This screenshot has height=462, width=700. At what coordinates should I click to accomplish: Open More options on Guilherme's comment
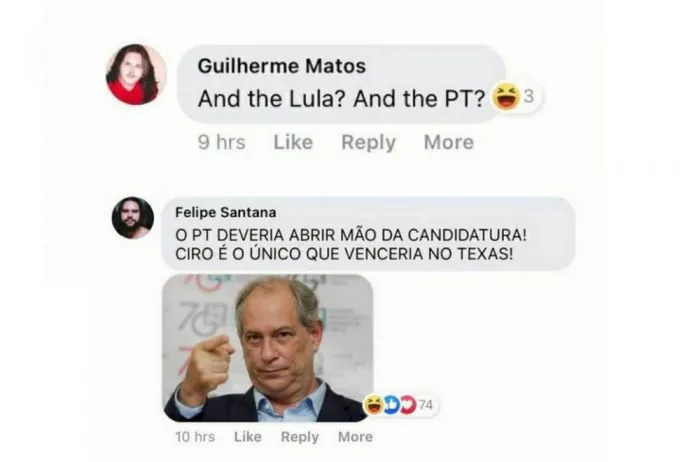tap(449, 142)
